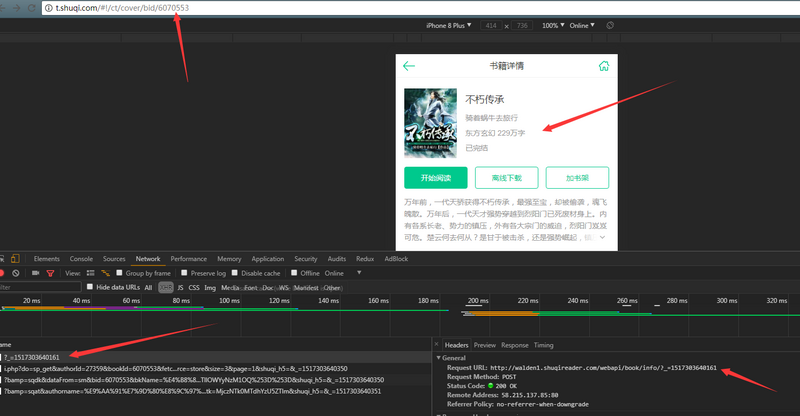Click the 200 ms timeline marker
Image resolution: width=800 pixels, height=416 pixels.
(x=478, y=301)
